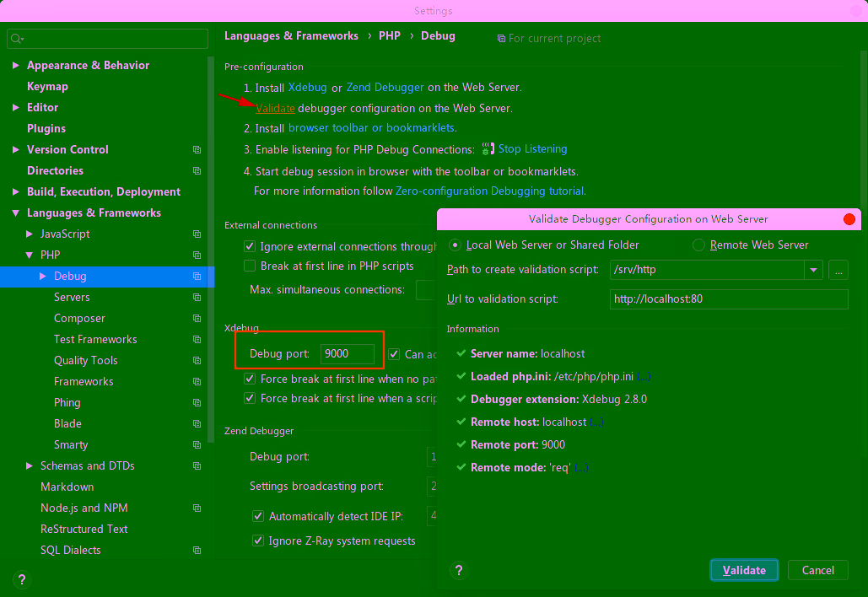This screenshot has height=597, width=868.
Task: Toggle Force break at first line when a script
Action: (250, 398)
